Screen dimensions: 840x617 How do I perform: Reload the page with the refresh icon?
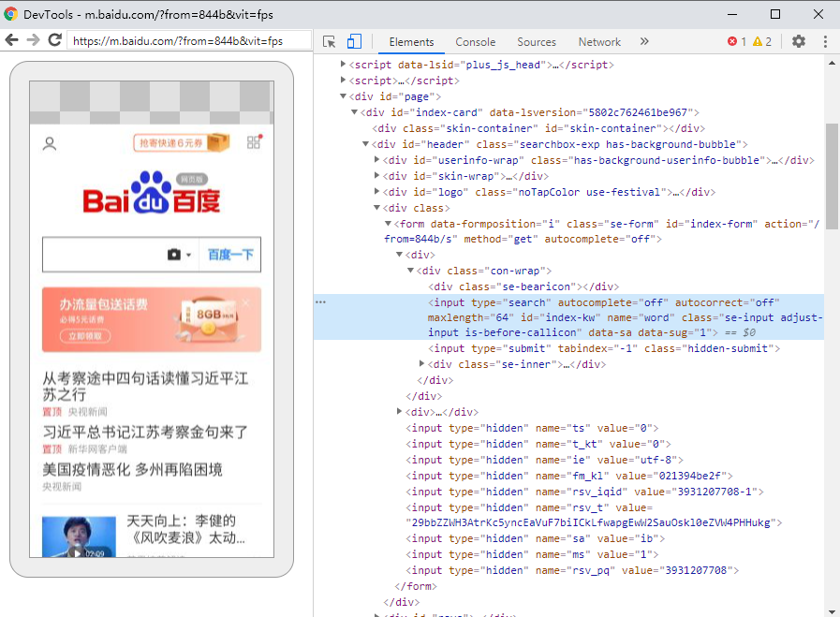click(x=54, y=40)
